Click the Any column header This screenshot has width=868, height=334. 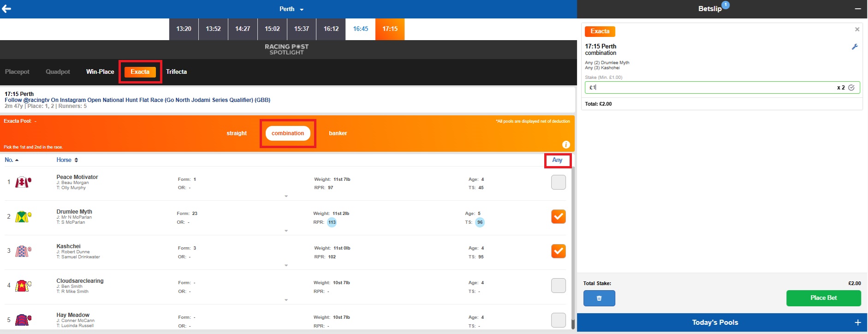pyautogui.click(x=557, y=160)
